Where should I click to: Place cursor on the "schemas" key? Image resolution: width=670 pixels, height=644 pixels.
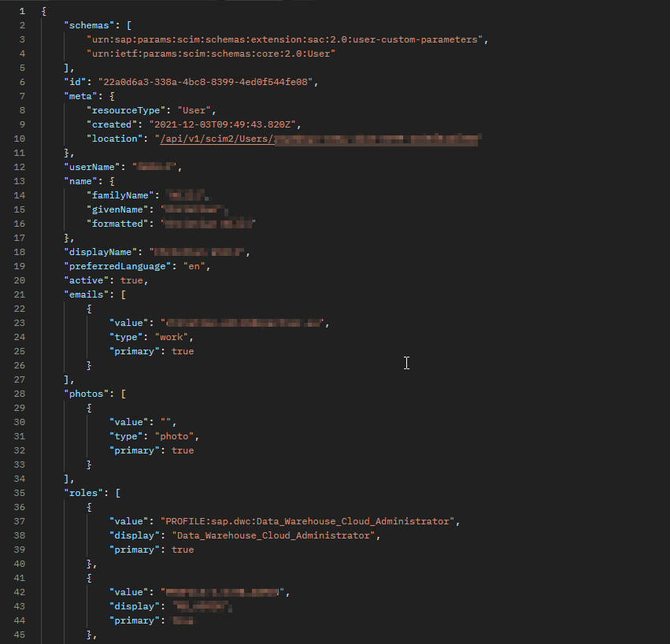pos(91,26)
